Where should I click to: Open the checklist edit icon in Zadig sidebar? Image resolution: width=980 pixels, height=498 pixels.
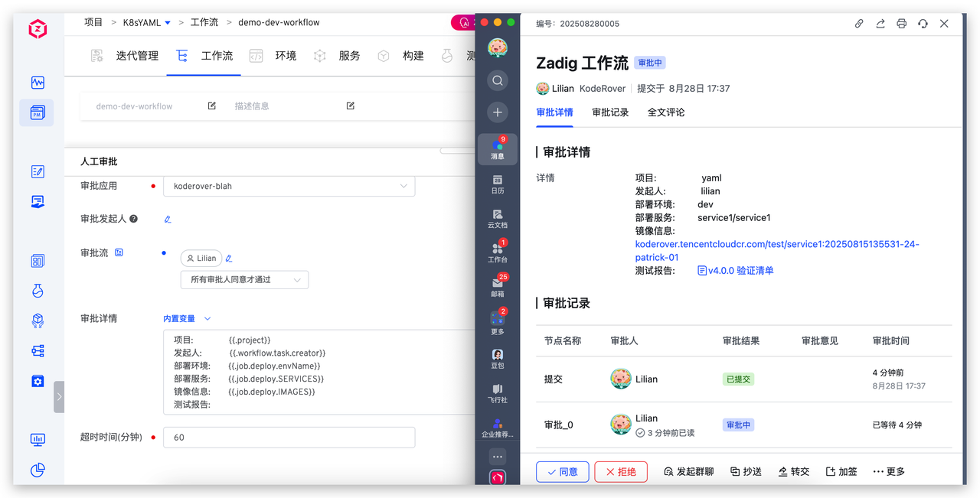click(38, 171)
